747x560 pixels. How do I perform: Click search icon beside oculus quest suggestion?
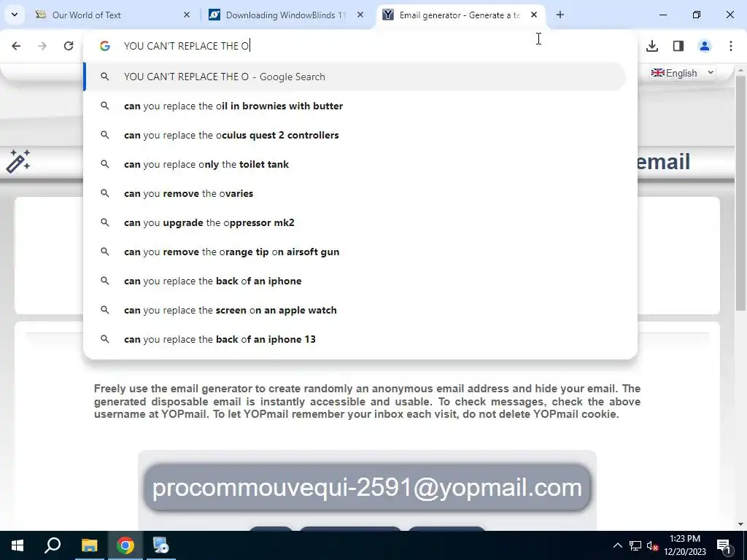105,135
